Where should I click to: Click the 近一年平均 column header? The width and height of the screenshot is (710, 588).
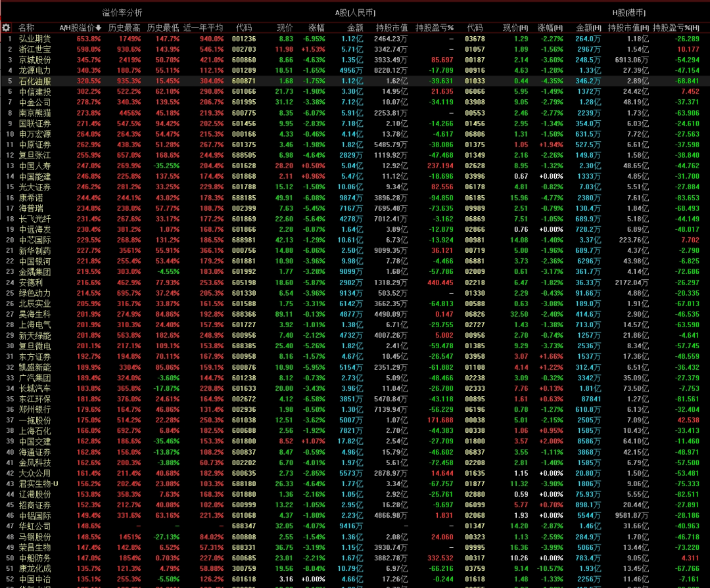203,28
